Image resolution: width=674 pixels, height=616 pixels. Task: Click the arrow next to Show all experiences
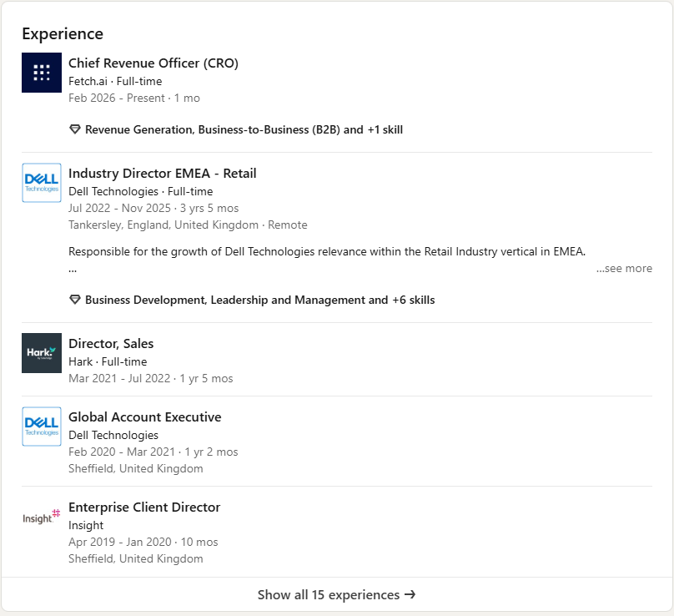410,594
